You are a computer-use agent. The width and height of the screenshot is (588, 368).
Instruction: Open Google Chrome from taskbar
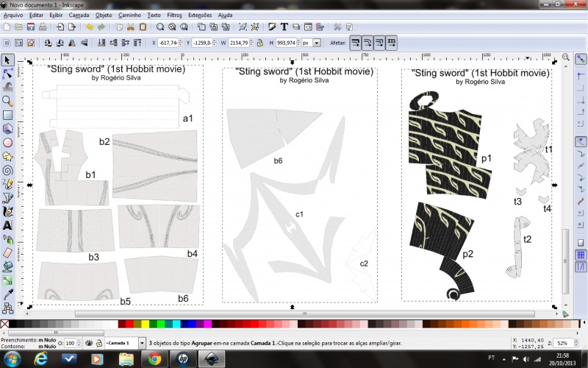[154, 359]
